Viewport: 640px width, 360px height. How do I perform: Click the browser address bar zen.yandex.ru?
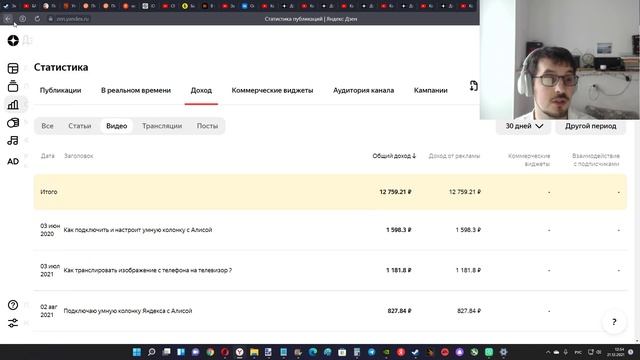73,19
